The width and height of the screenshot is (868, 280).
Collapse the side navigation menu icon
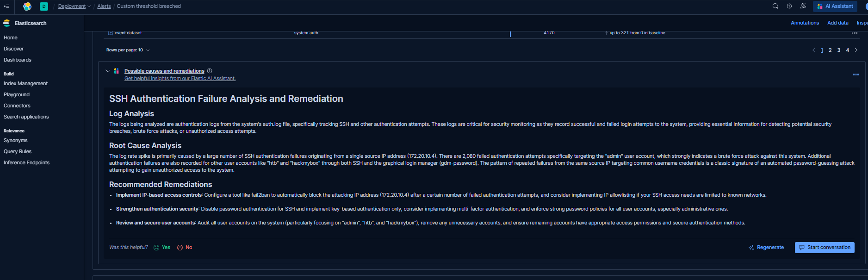click(6, 6)
